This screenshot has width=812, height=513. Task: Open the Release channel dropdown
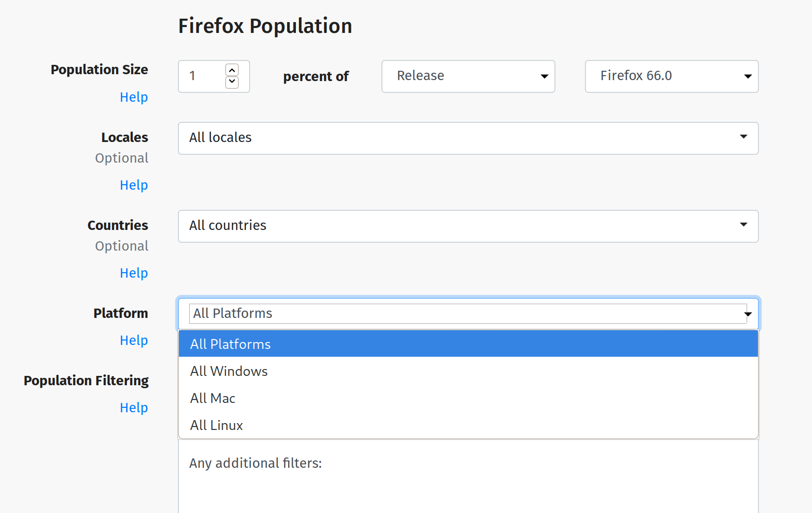click(x=468, y=76)
